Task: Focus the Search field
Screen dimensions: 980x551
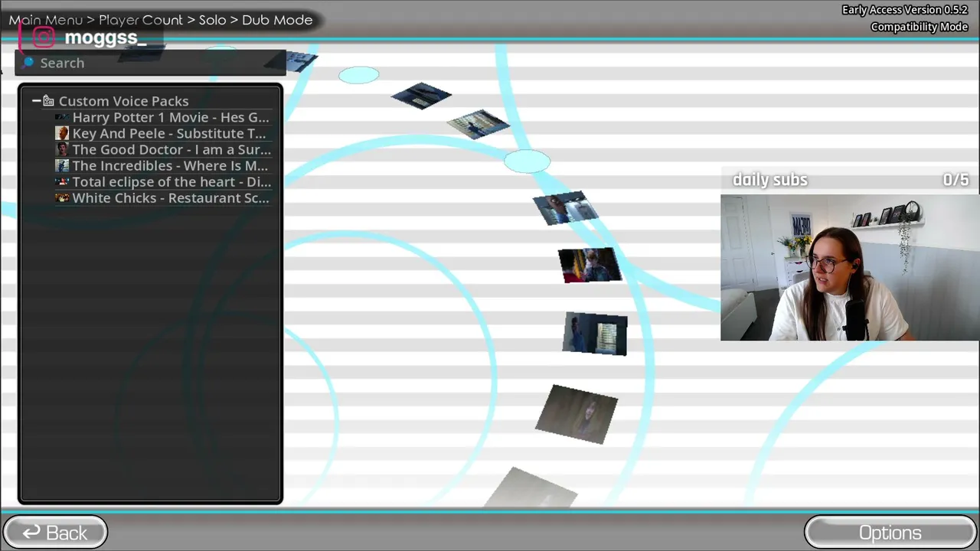Action: [150, 63]
